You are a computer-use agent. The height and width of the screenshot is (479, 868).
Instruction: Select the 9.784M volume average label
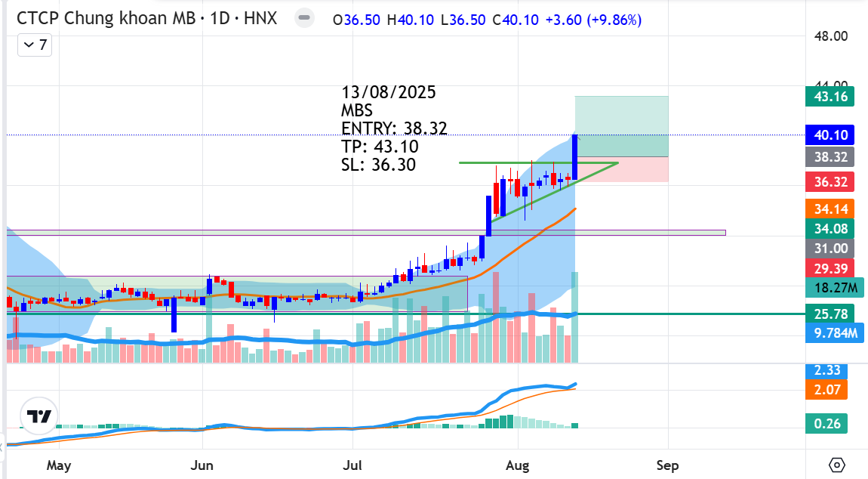pyautogui.click(x=834, y=332)
